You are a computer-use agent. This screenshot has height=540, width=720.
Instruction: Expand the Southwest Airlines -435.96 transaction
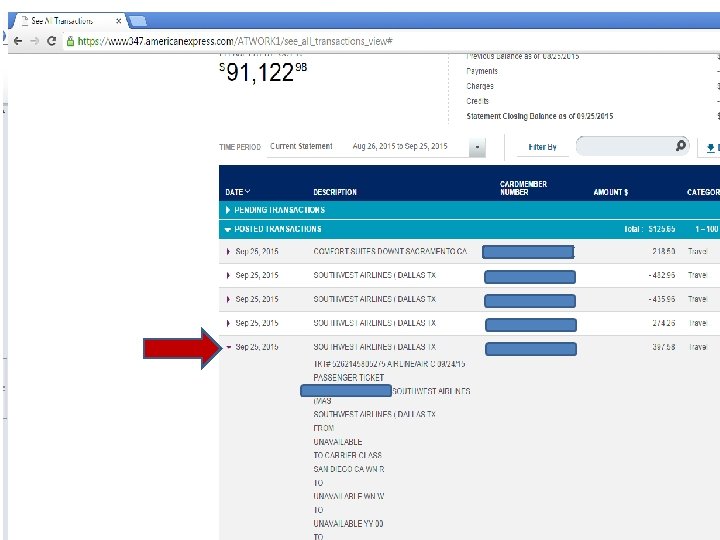[x=228, y=299]
